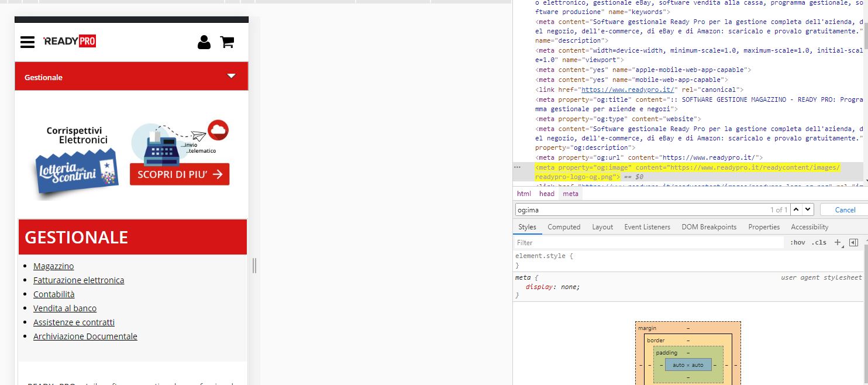Click the display: none declaration
868x385 pixels.
pos(553,287)
